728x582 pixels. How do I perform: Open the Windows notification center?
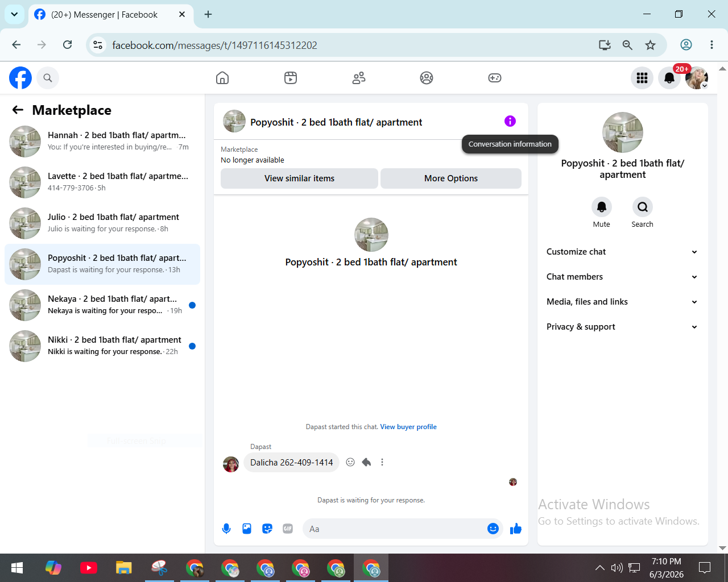coord(705,568)
